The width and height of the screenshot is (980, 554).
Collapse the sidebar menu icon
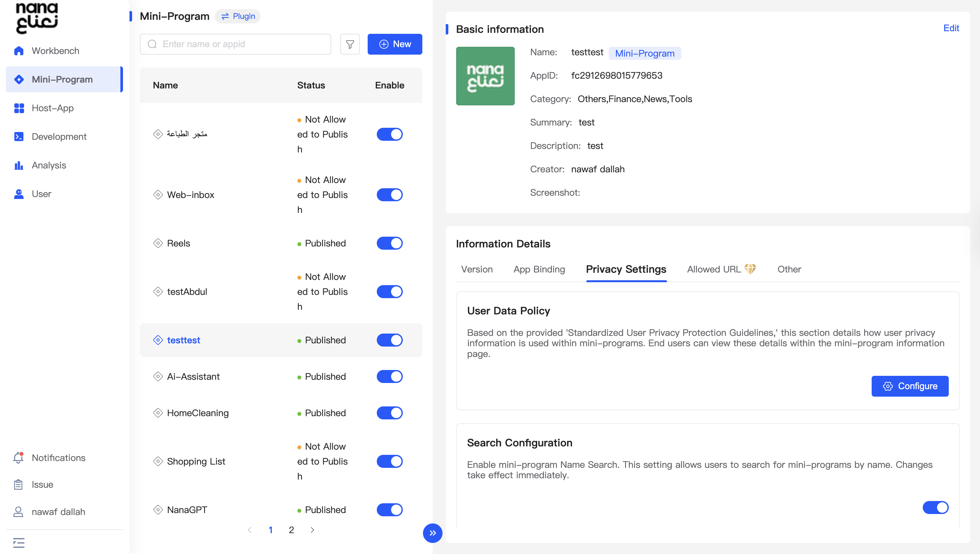pos(19,543)
